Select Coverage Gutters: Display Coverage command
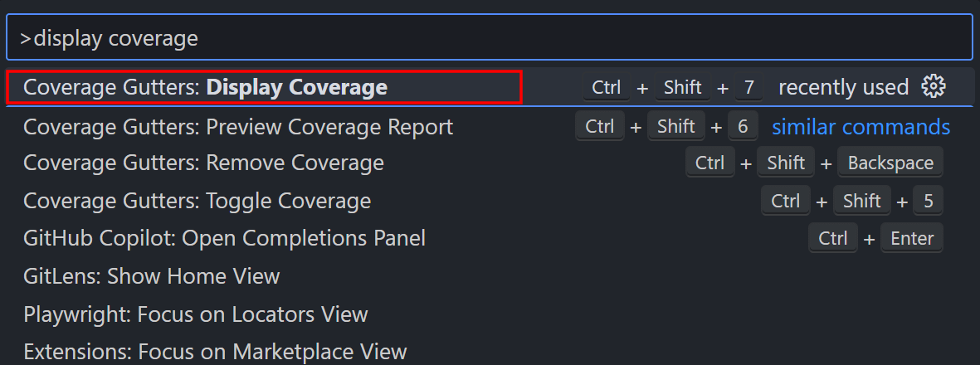980x365 pixels. [x=490, y=87]
